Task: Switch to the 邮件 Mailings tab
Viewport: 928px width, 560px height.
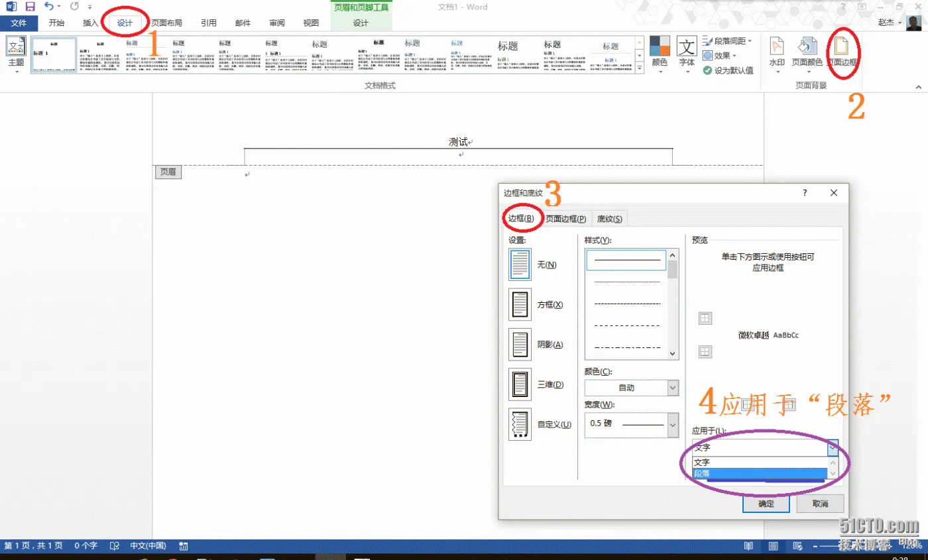Action: point(243,23)
